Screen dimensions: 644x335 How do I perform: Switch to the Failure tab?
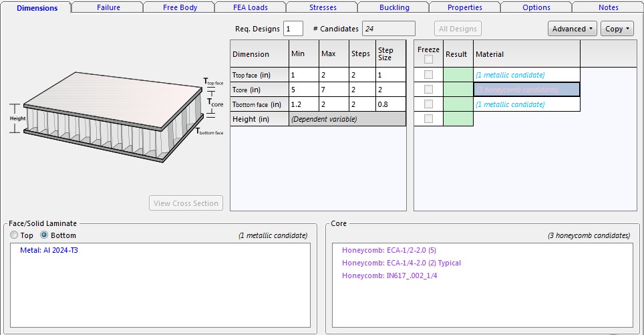pyautogui.click(x=108, y=7)
